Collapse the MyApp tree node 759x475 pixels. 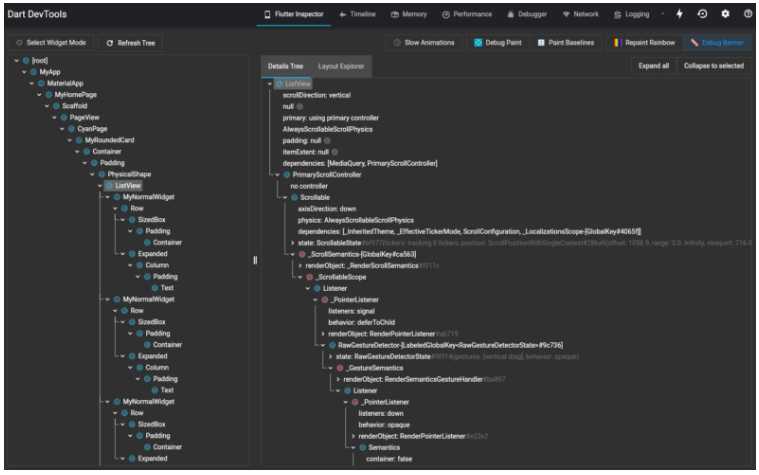[x=24, y=72]
